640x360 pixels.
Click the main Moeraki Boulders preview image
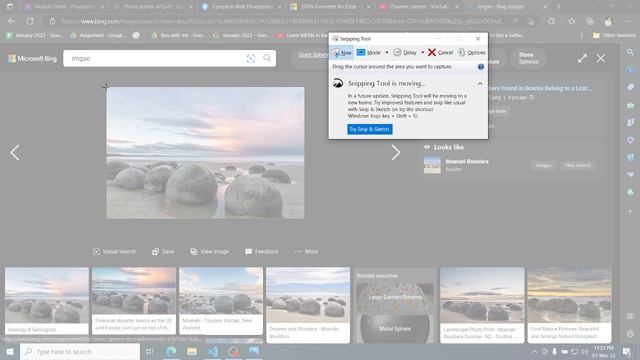click(205, 153)
